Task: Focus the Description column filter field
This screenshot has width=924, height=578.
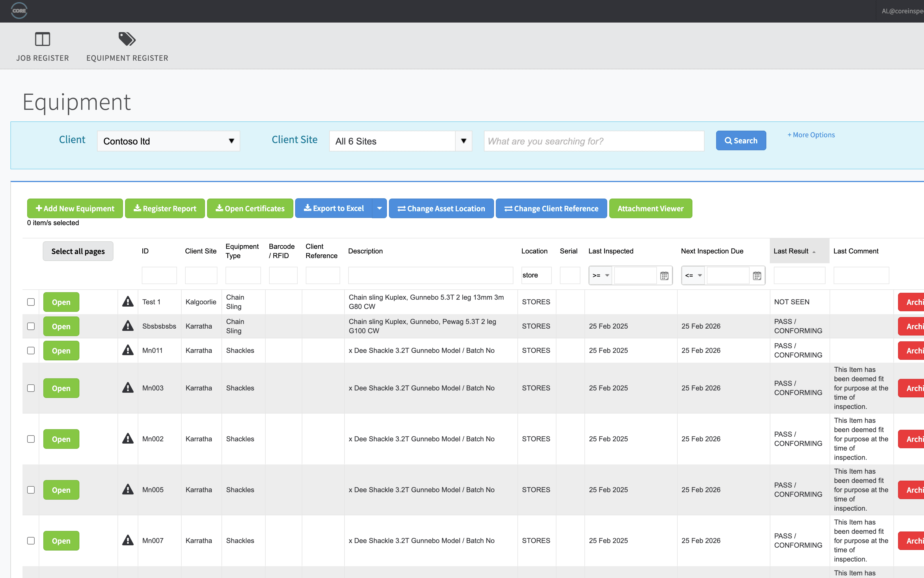Action: pyautogui.click(x=431, y=275)
